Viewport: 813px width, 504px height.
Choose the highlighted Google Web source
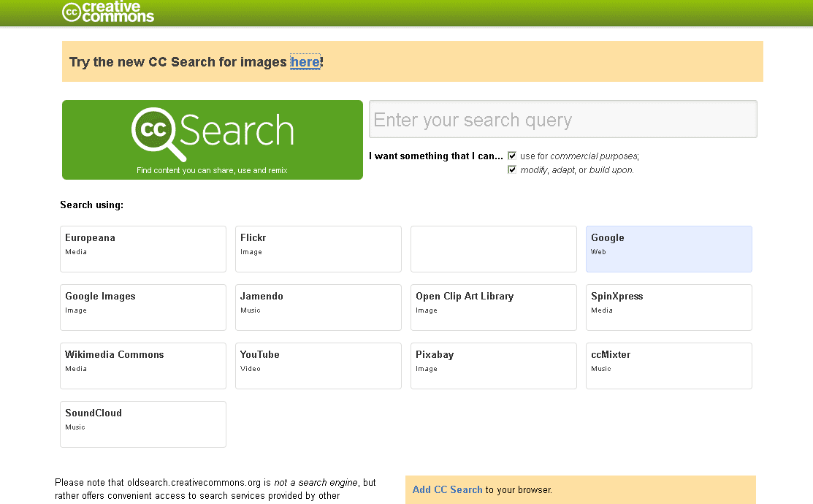point(669,249)
